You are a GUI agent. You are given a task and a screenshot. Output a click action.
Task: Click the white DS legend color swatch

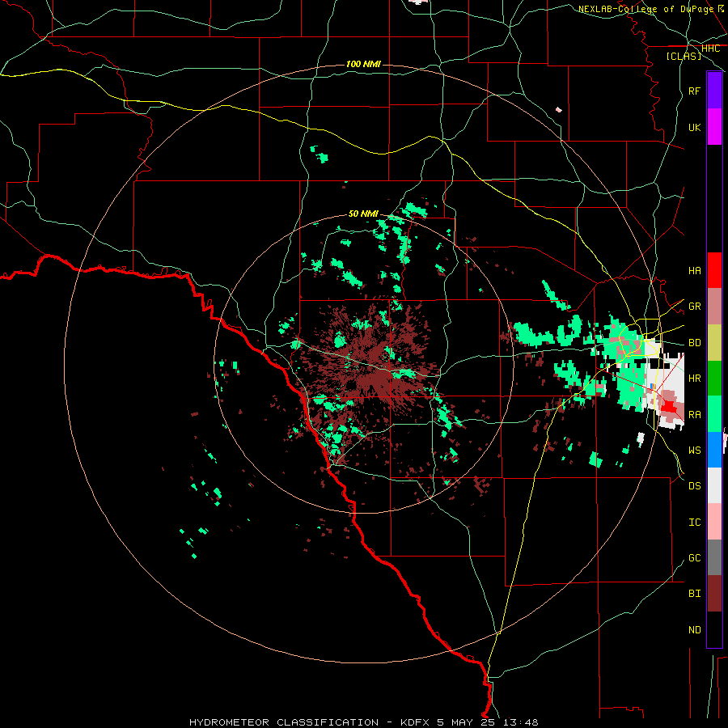714,485
